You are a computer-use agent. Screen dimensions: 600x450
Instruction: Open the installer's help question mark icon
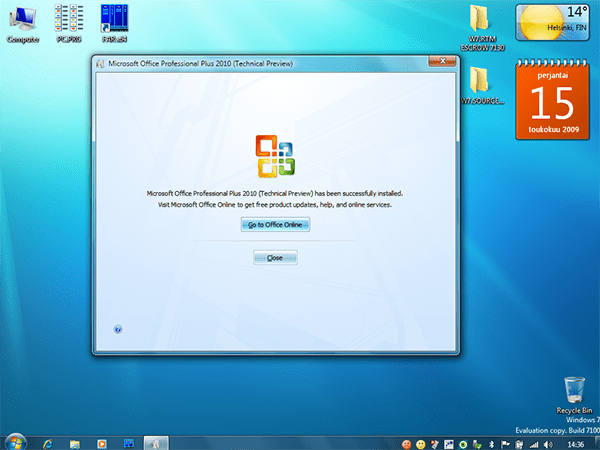click(118, 329)
